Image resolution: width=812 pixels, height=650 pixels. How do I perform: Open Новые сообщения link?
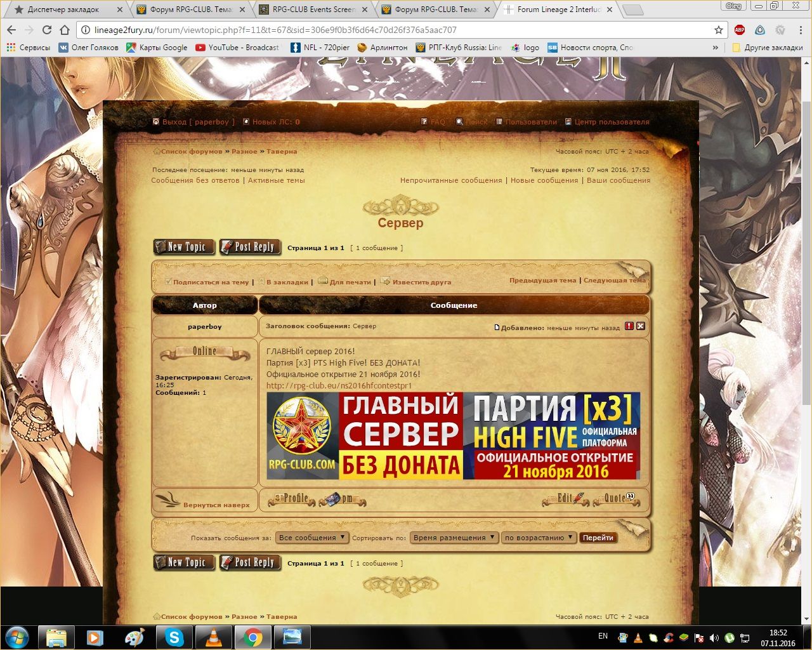click(544, 180)
